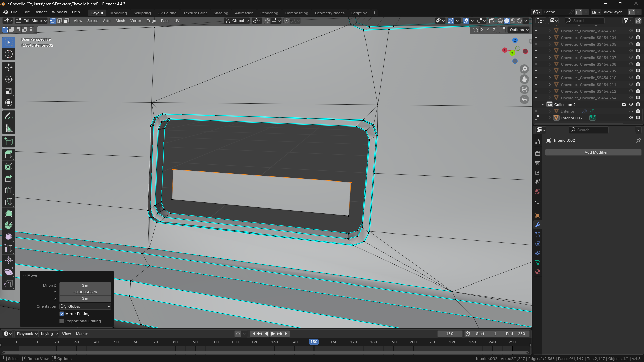Click the frame 150 playhead marker

pos(314,342)
